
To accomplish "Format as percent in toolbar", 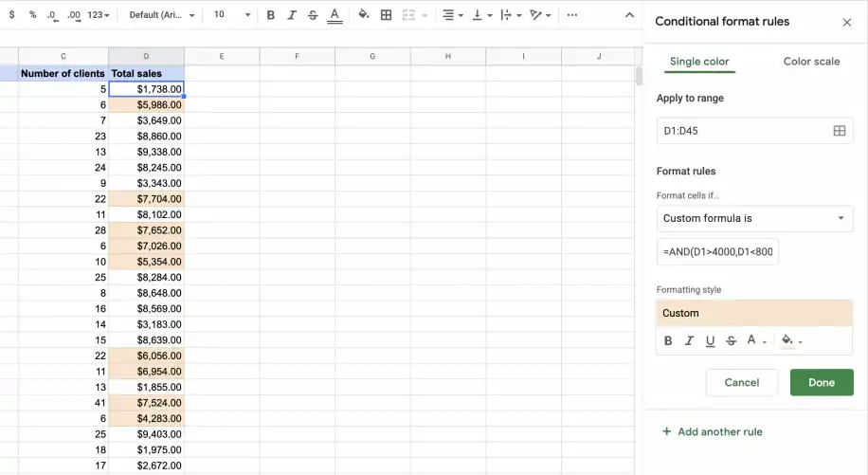I will (32, 15).
